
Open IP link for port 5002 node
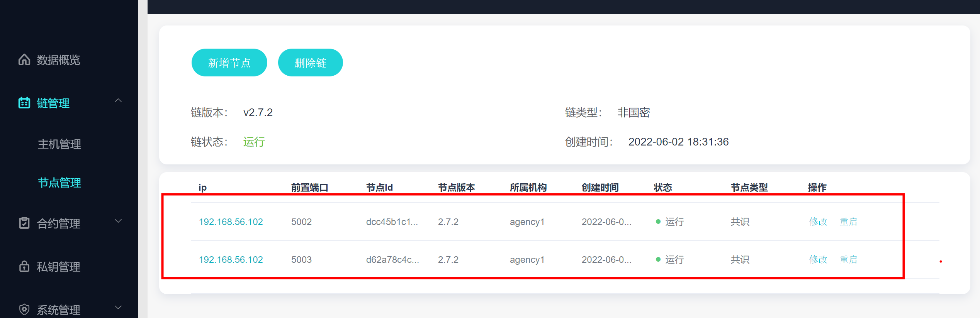pos(231,222)
